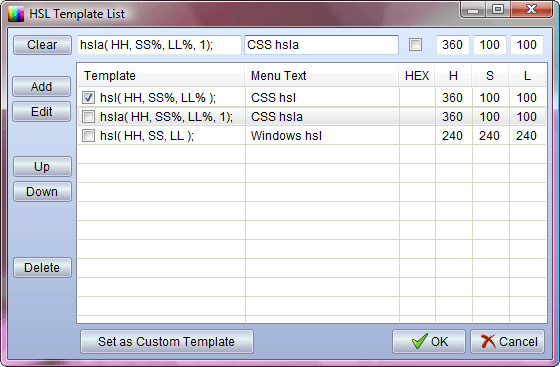This screenshot has height=367, width=560.
Task: Click the L max value input field
Action: click(x=527, y=45)
